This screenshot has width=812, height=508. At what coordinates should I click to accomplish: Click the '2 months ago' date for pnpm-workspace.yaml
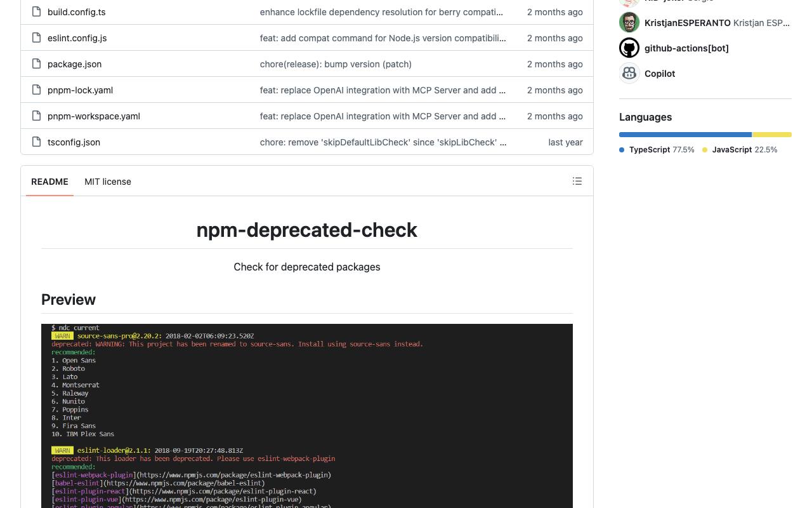pos(555,116)
